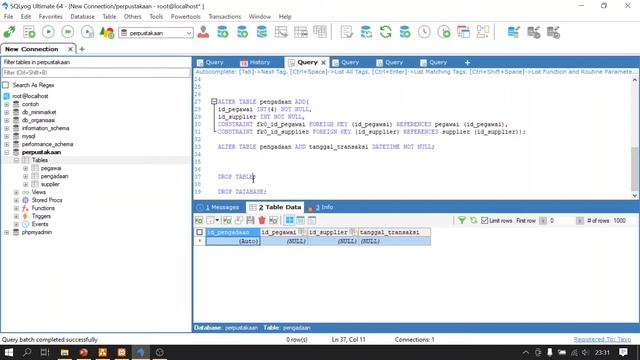Click into the table filter input field

(96, 73)
